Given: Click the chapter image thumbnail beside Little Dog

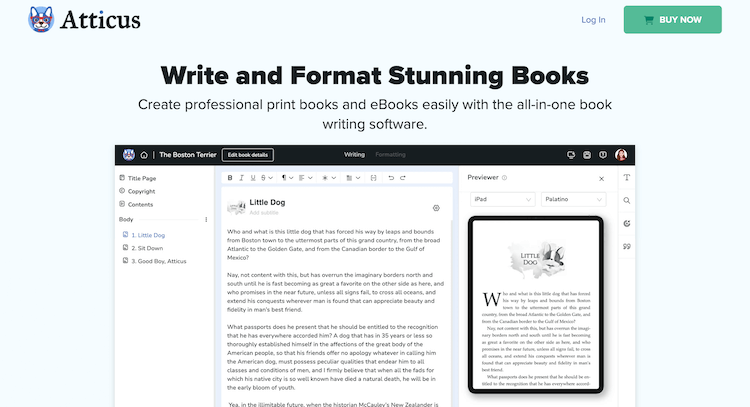Looking at the screenshot, I should coord(236,207).
